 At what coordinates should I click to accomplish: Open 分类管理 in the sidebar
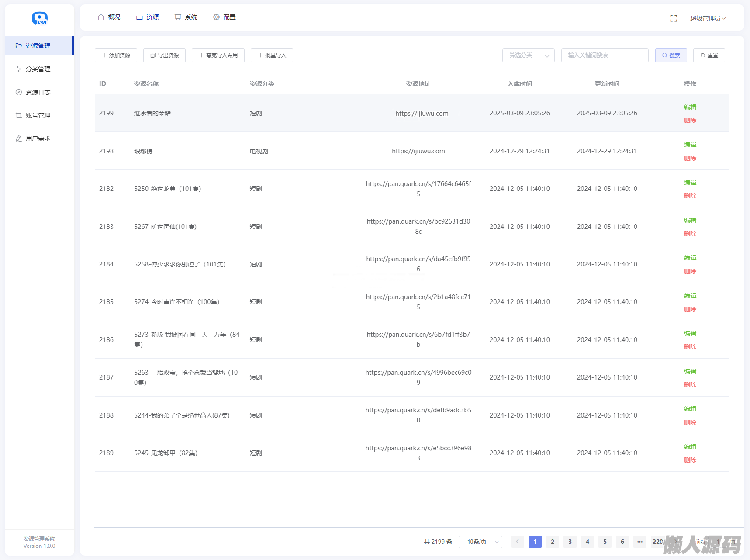[38, 69]
